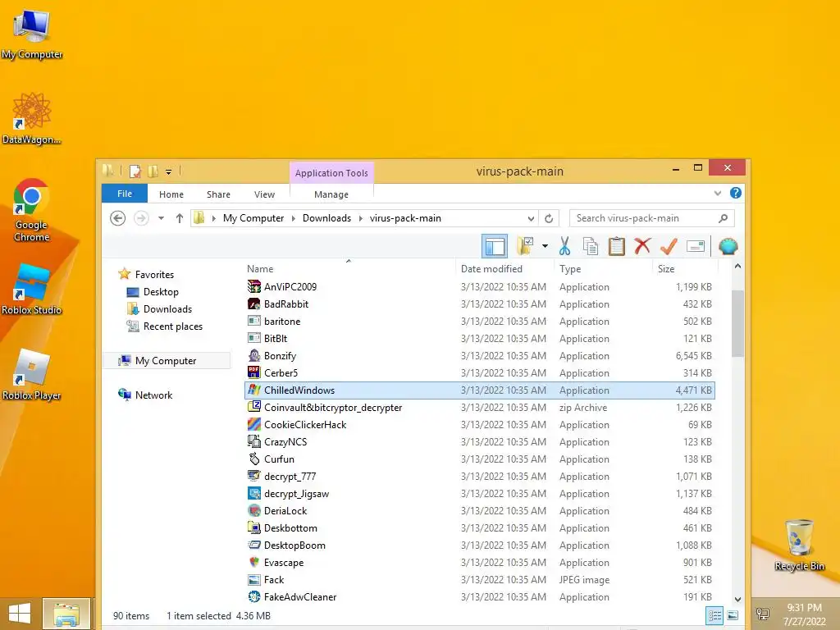Expand the chevron after My Computer breadcrumb
This screenshot has height=630, width=840.
tap(294, 218)
